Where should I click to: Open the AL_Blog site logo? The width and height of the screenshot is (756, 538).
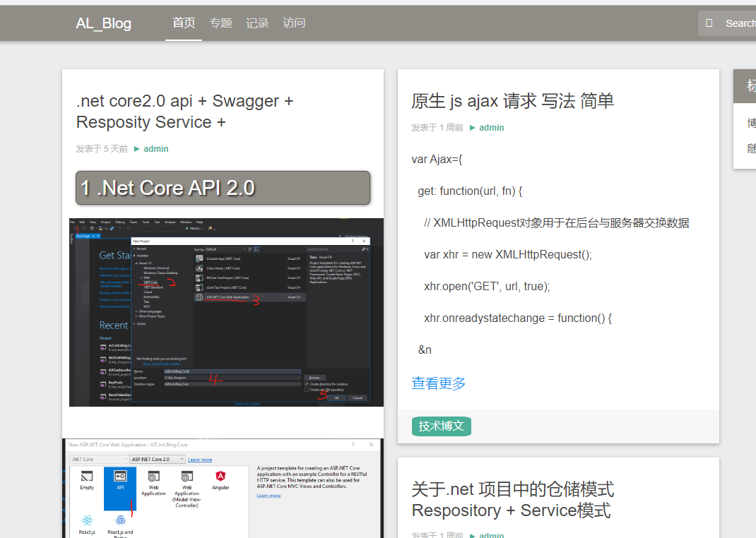(x=103, y=23)
